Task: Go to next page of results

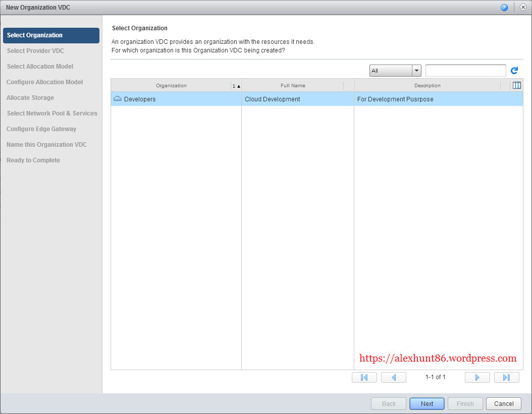Action: 477,377
